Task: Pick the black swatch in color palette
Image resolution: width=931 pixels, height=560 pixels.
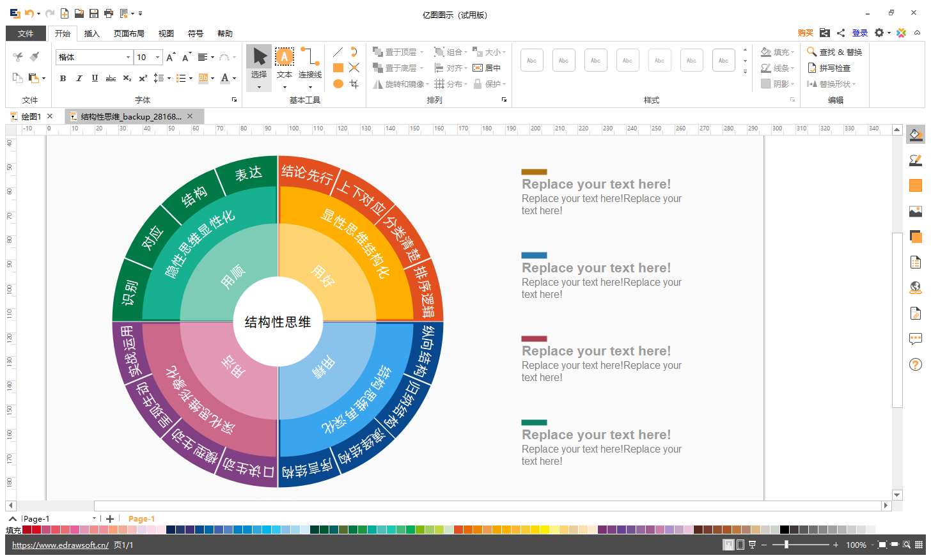Action: [x=784, y=530]
